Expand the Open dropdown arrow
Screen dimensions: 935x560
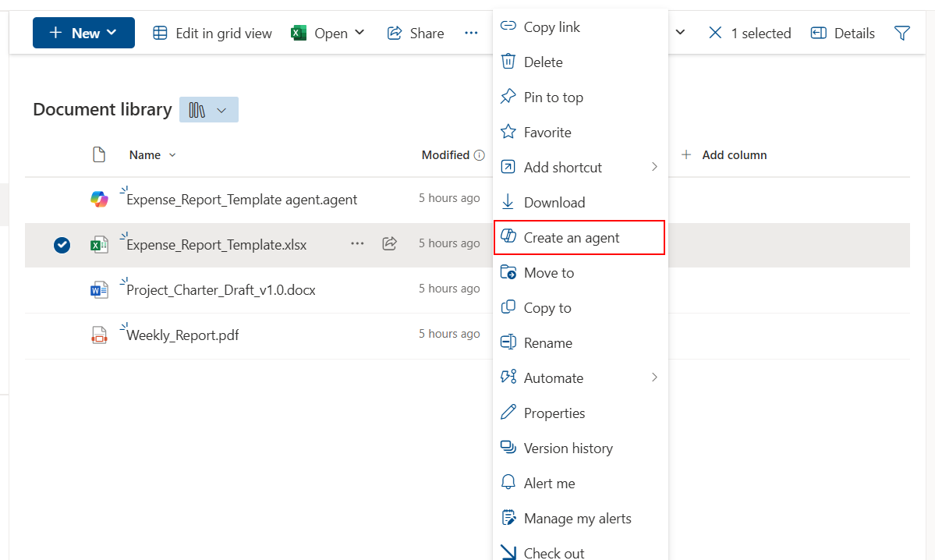(359, 33)
